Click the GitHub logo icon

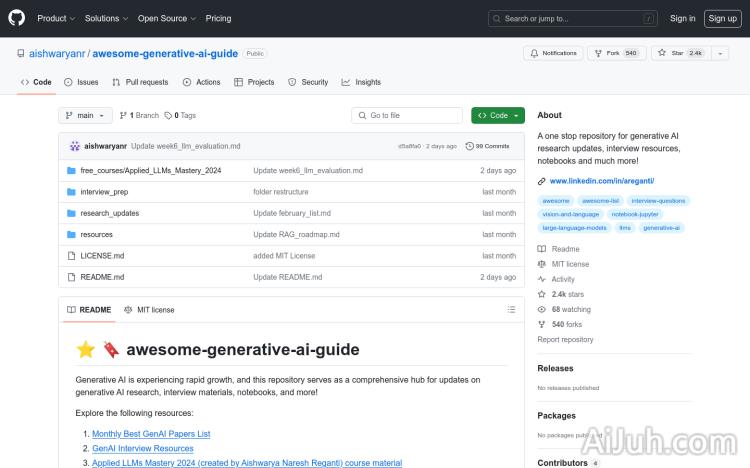pyautogui.click(x=17, y=18)
